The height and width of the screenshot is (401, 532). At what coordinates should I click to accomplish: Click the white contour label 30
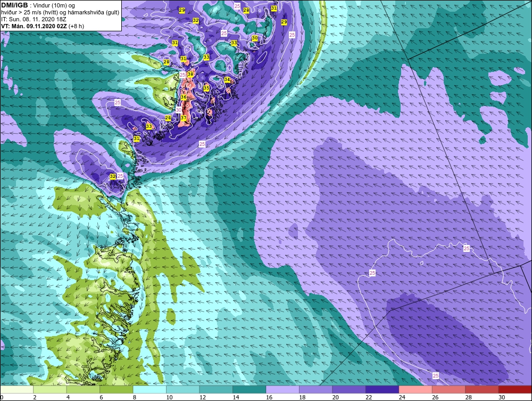[179, 110]
